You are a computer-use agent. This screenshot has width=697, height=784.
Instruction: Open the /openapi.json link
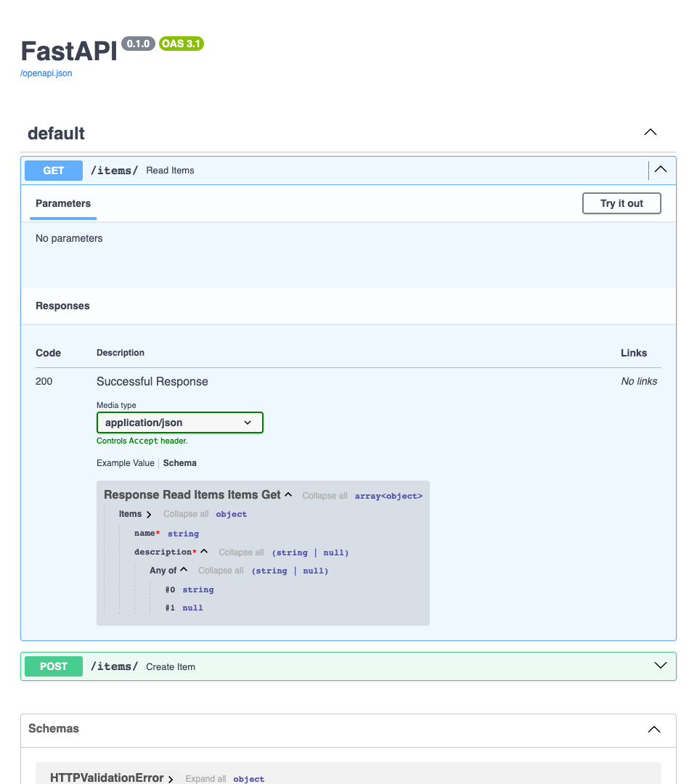[x=46, y=73]
